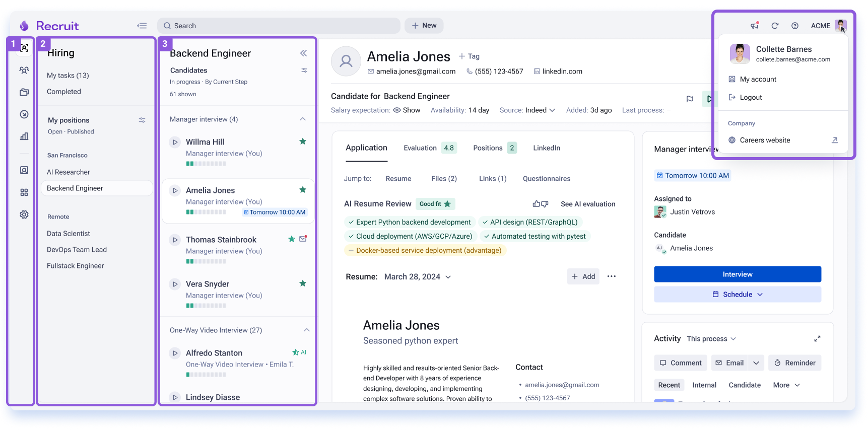
Task: Open resume more options three dots
Action: pos(612,276)
